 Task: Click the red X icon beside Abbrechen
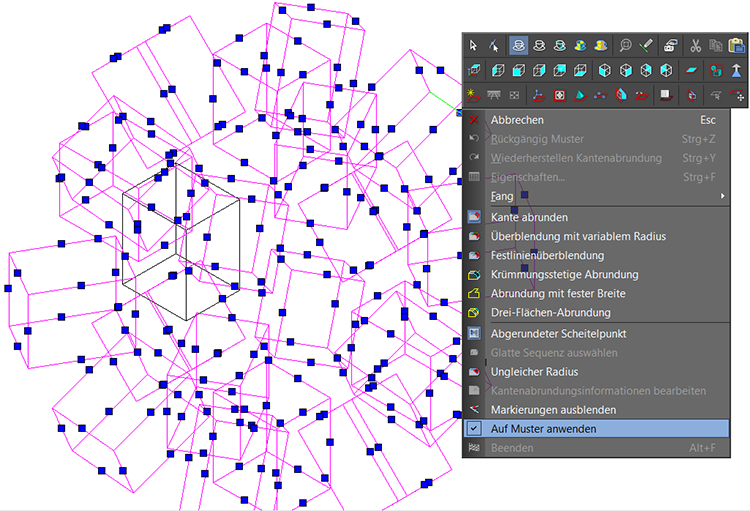click(x=474, y=120)
